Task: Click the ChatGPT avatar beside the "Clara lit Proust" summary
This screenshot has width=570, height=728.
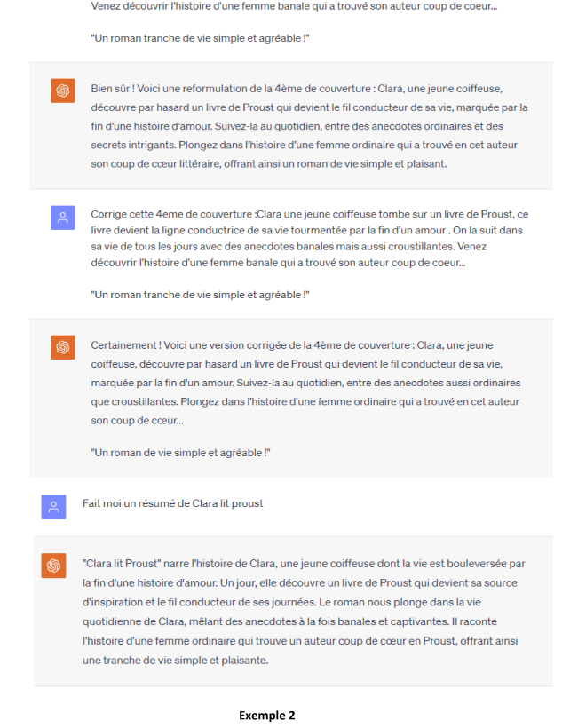Action: tap(53, 566)
